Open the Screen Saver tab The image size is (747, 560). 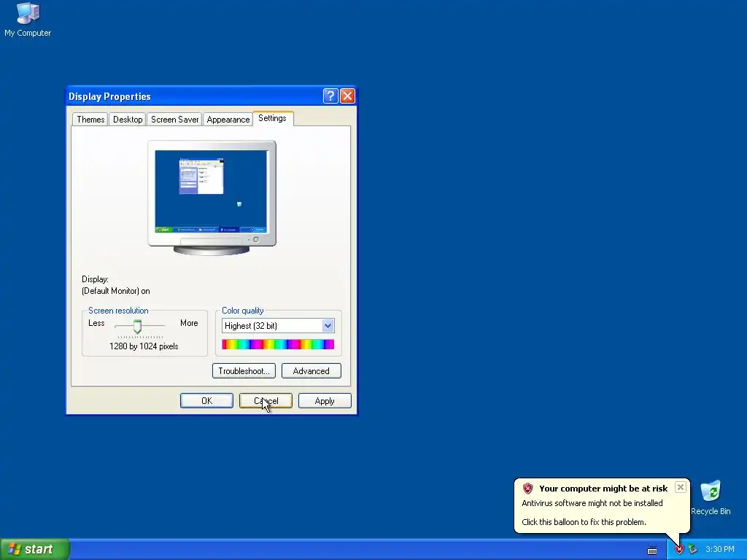click(x=174, y=120)
